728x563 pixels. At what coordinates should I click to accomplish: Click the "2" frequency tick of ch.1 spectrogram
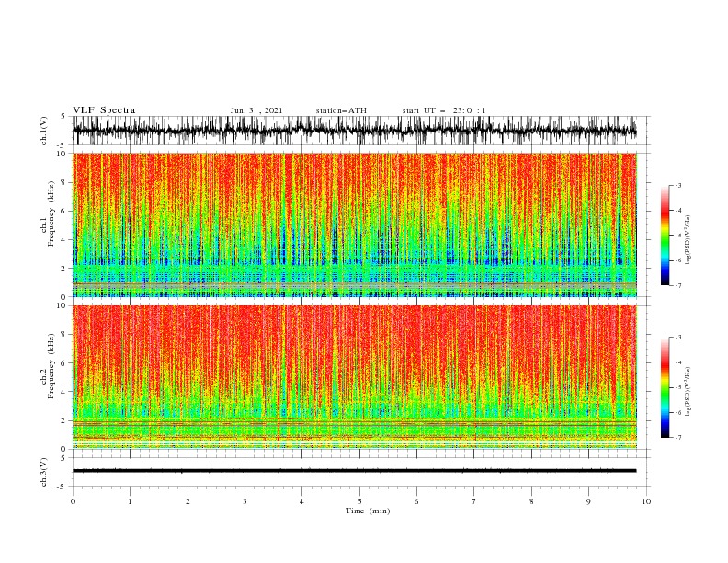pos(63,269)
